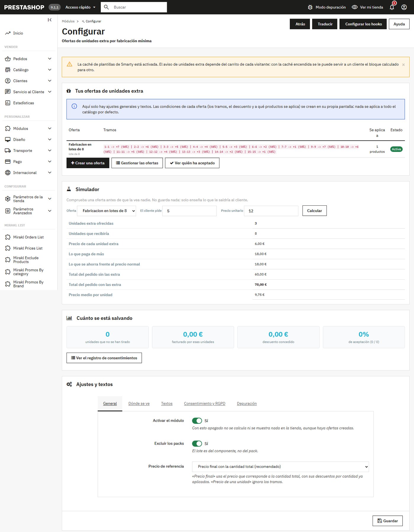Dismiss the Smarty cache warning
Screen dimensions: 414x532
(x=403, y=65)
